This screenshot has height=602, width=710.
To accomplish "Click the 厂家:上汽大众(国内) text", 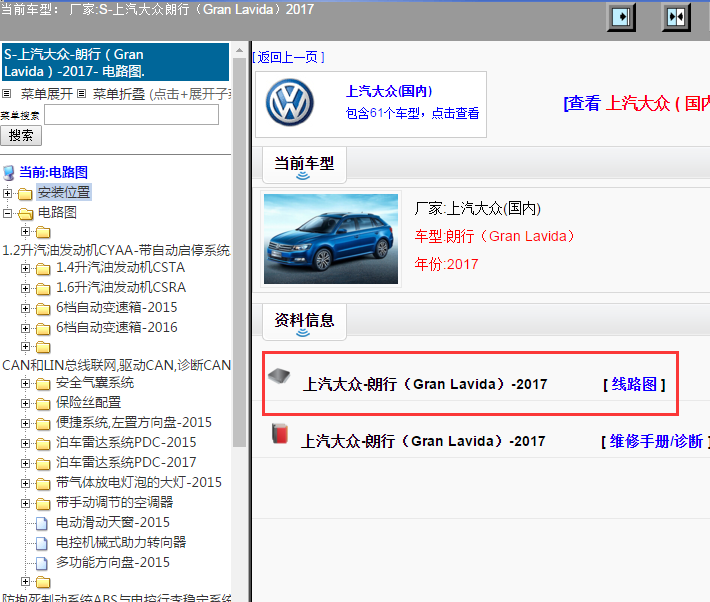I will [x=478, y=208].
